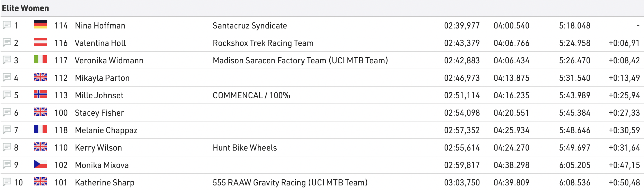Click comment icon next to Mille Johnset
The image size is (644, 193).
tap(7, 95)
